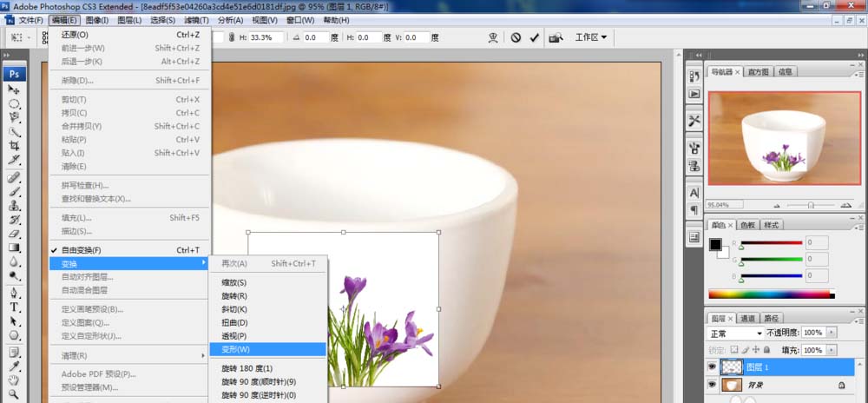Toggle lock image pixels brush icon
Viewport: 868px width, 403px height.
tap(745, 350)
